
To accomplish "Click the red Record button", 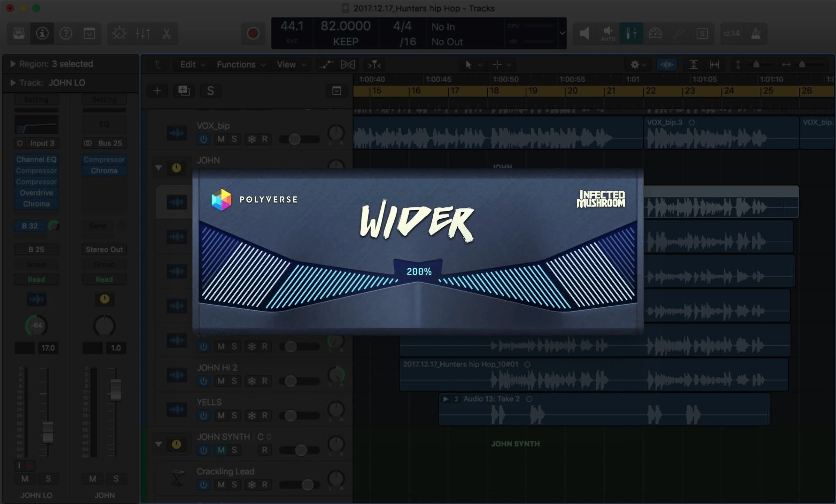I will pos(253,33).
